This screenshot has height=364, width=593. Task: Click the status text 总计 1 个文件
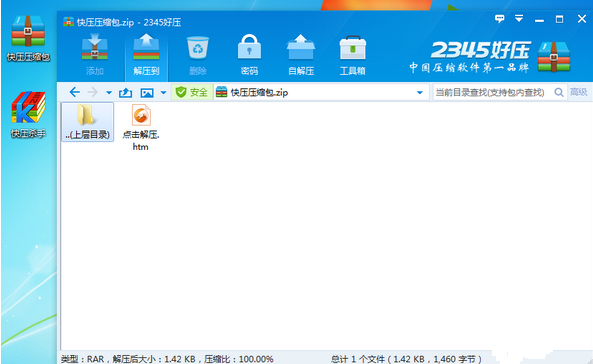tap(358, 359)
